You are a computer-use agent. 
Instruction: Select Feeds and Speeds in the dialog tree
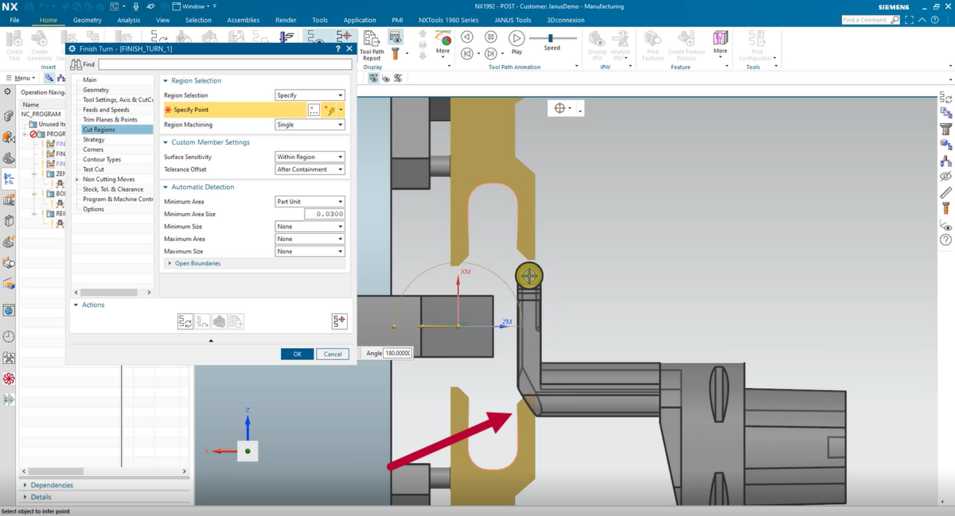coord(106,110)
